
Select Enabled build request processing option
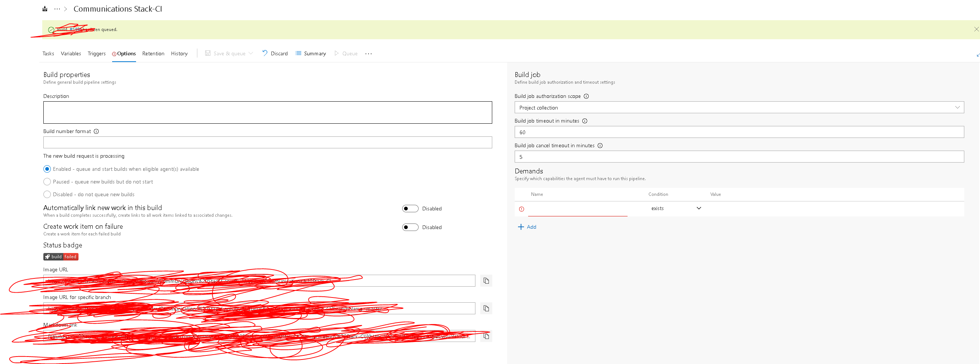(47, 169)
